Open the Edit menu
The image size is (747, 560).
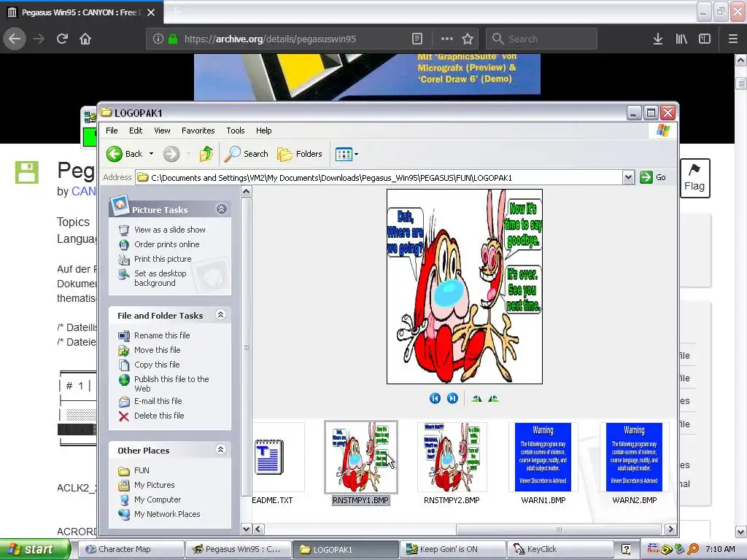pyautogui.click(x=136, y=131)
